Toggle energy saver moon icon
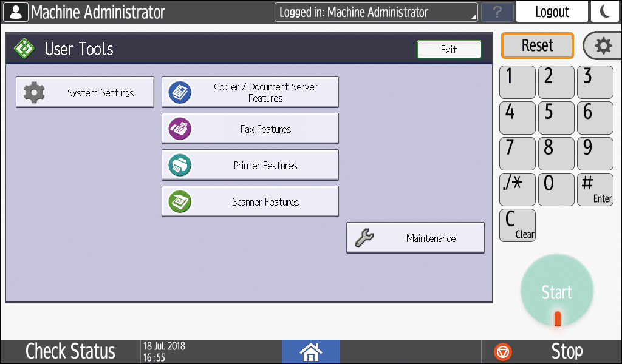Image resolution: width=622 pixels, height=364 pixels. pos(606,12)
